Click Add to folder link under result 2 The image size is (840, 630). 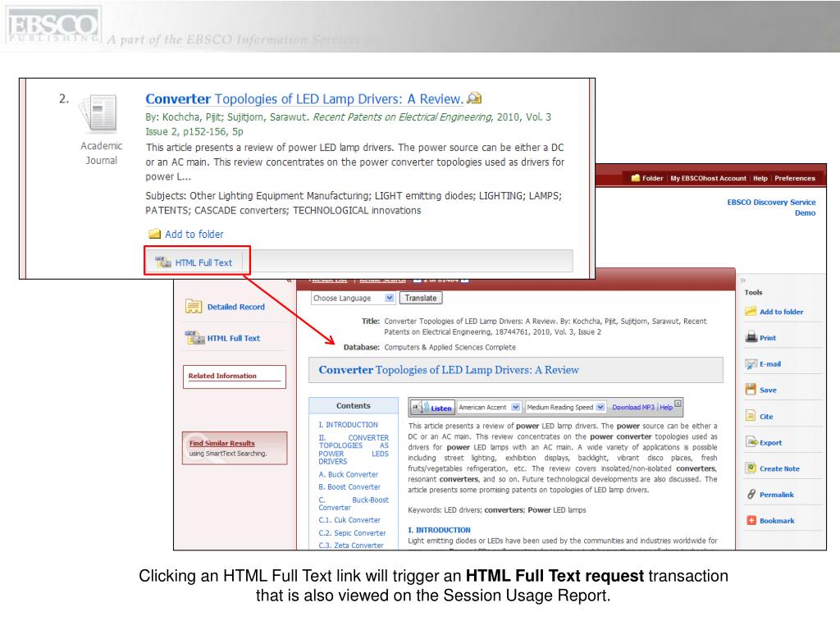[194, 234]
